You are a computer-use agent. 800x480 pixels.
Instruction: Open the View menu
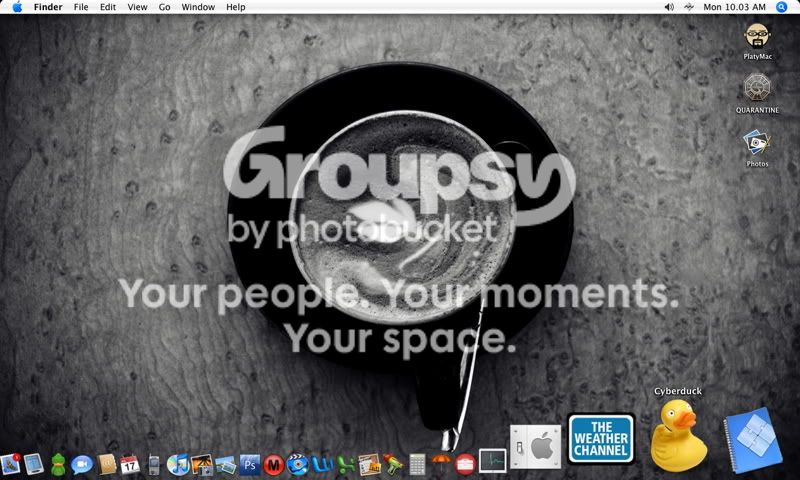137,7
